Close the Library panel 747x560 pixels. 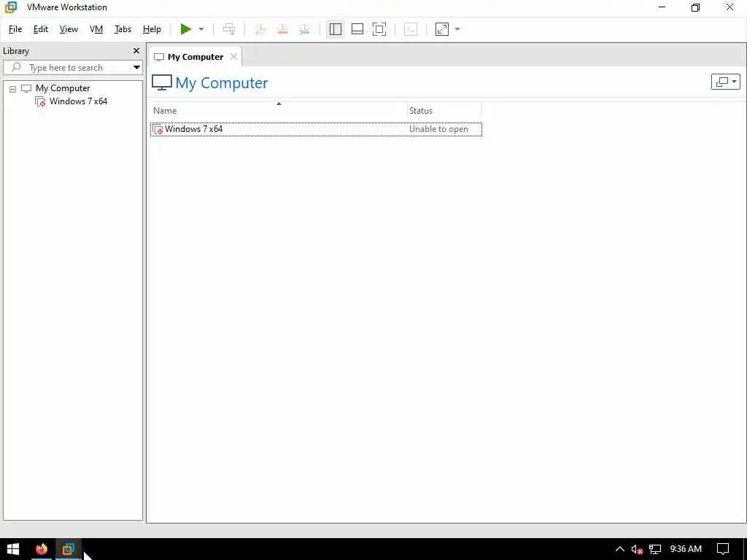136,51
